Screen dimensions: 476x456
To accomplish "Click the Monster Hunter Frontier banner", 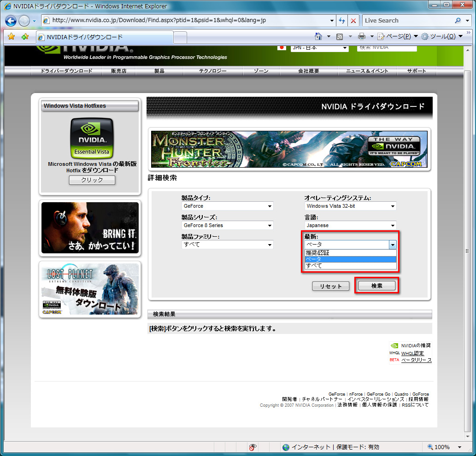I will pyautogui.click(x=289, y=149).
